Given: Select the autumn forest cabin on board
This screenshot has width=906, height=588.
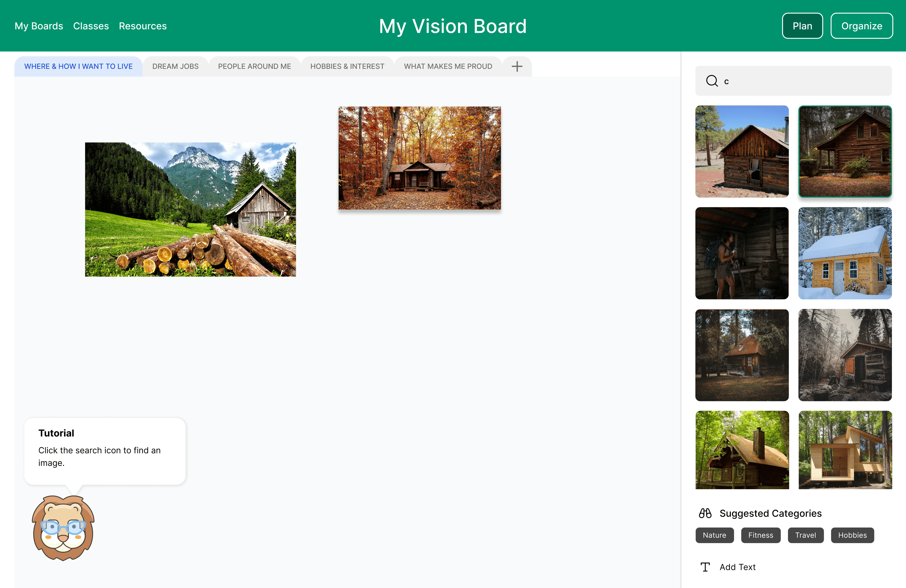Looking at the screenshot, I should [x=419, y=158].
